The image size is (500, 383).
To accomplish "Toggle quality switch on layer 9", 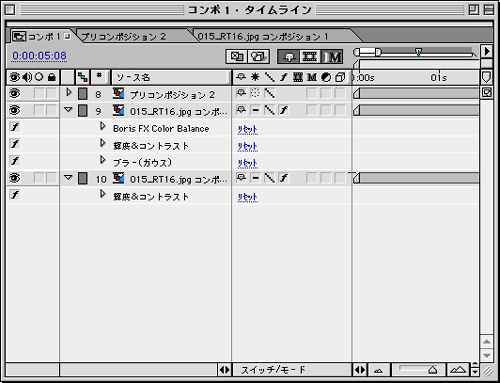I will point(269,110).
